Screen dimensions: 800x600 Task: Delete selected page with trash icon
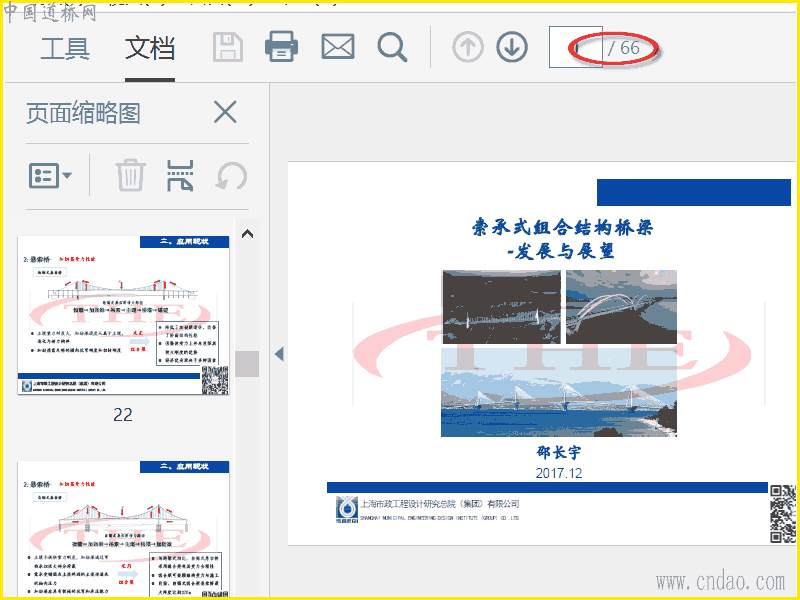[x=131, y=176]
